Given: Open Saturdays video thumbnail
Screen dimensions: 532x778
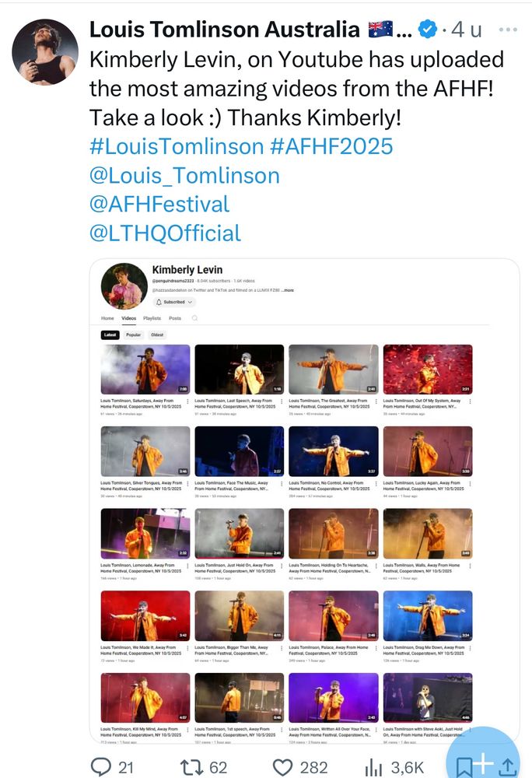Looking at the screenshot, I should [x=145, y=370].
